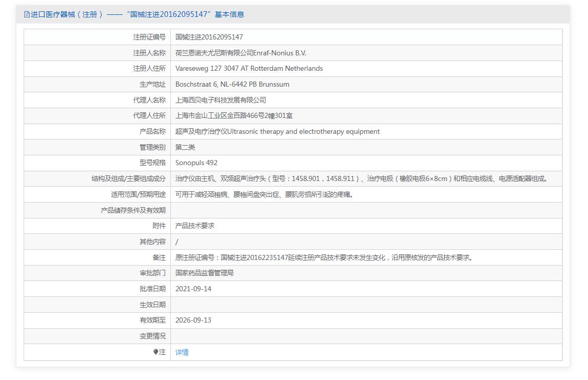This screenshot has height=380, width=588.
Task: Click the 生效日期 label
Action: tap(152, 305)
